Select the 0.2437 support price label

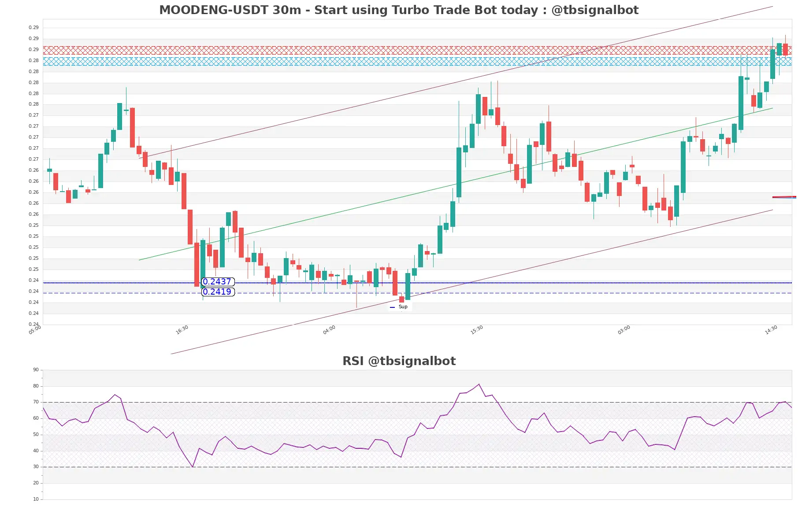218,282
